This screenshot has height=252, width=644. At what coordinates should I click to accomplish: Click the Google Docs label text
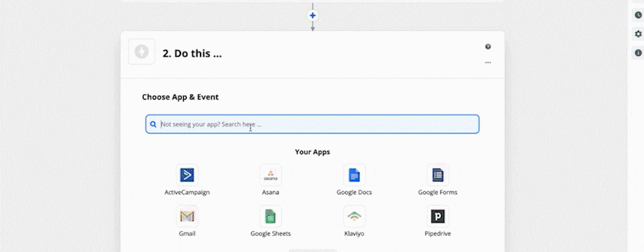(x=355, y=192)
